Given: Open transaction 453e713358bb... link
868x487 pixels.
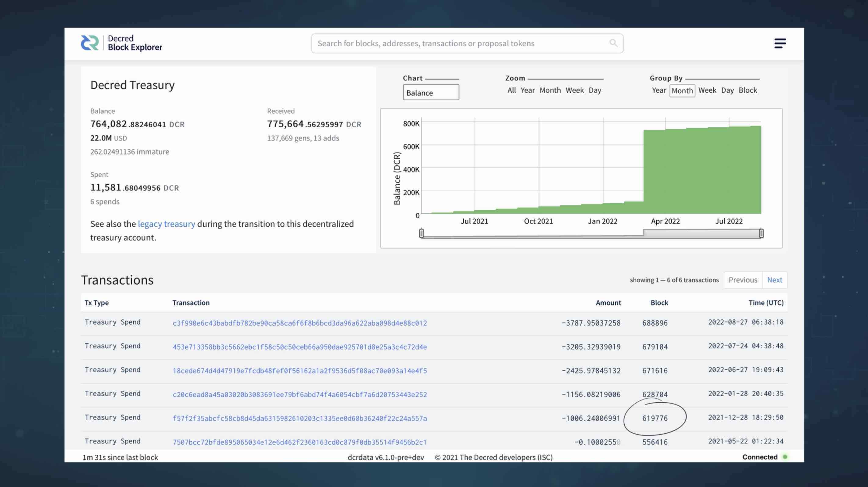Looking at the screenshot, I should coord(299,347).
